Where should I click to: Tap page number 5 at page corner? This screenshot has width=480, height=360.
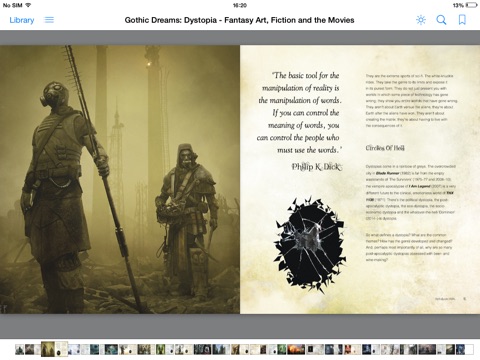pos(465,299)
